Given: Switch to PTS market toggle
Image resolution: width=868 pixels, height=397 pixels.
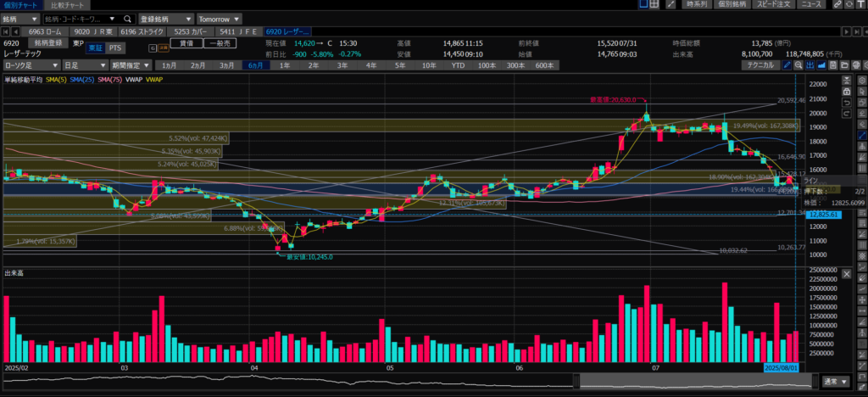Looking at the screenshot, I should click(114, 48).
